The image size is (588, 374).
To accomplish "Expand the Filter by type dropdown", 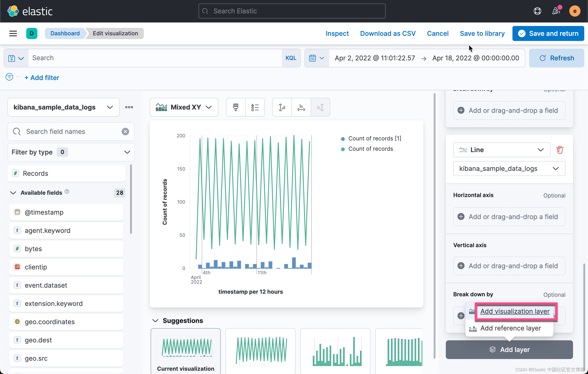I will [71, 152].
